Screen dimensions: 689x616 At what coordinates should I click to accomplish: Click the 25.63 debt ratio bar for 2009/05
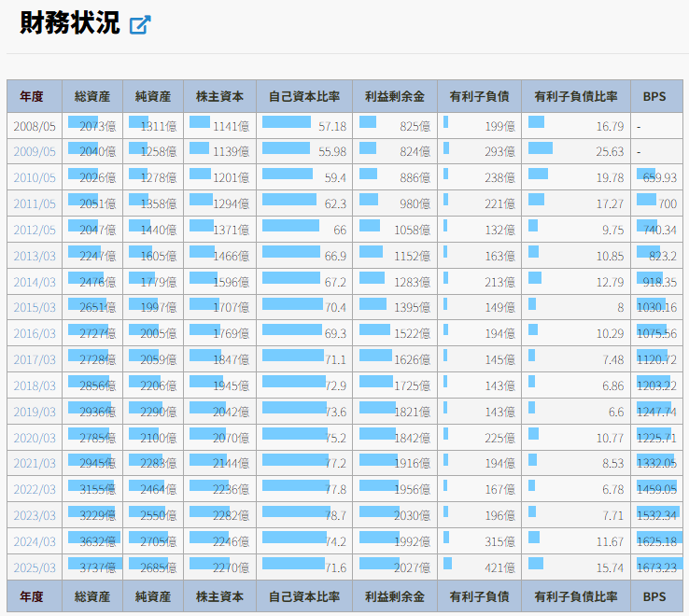tap(575, 151)
